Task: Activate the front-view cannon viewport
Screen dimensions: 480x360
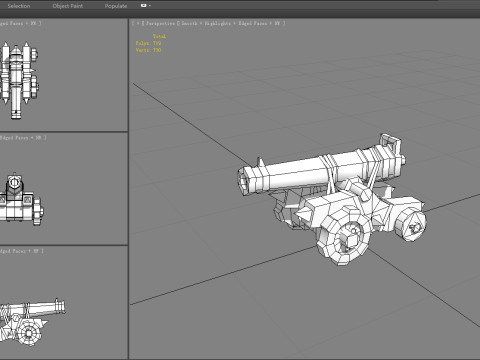Action: pyautogui.click(x=63, y=189)
